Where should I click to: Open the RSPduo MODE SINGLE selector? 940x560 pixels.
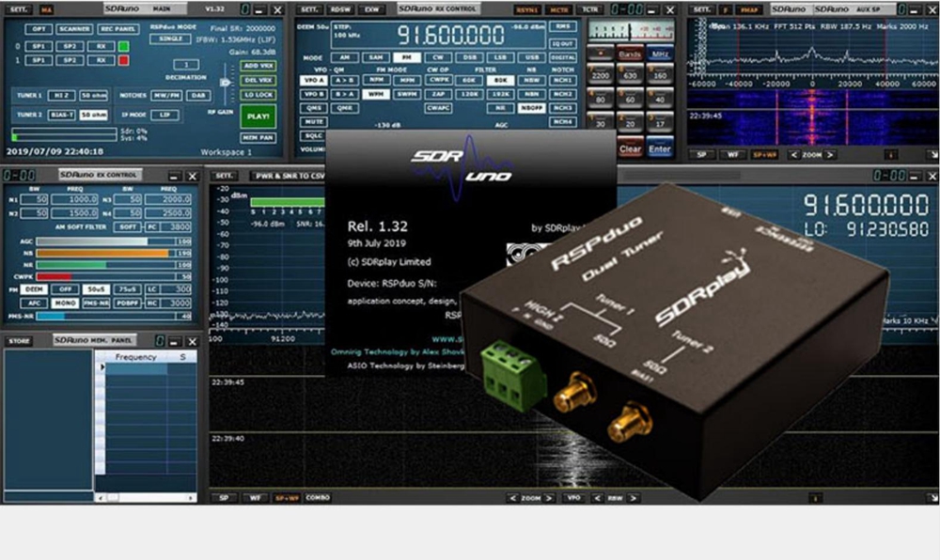(171, 38)
